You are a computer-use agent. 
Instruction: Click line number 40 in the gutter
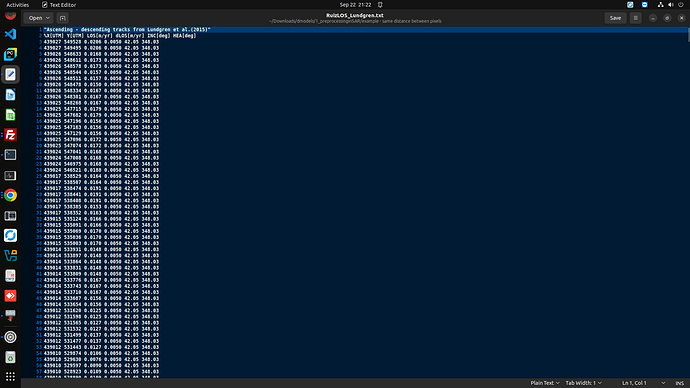point(39,267)
